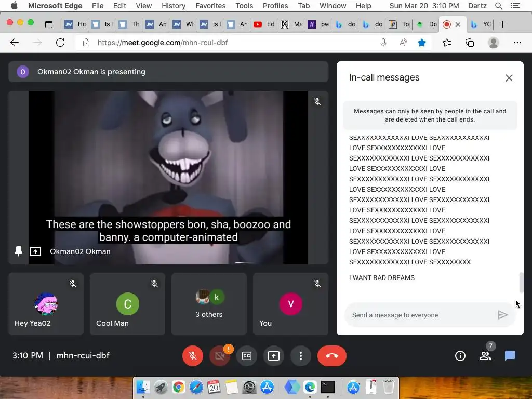Open the History menu
This screenshot has height=399, width=532.
point(174,6)
